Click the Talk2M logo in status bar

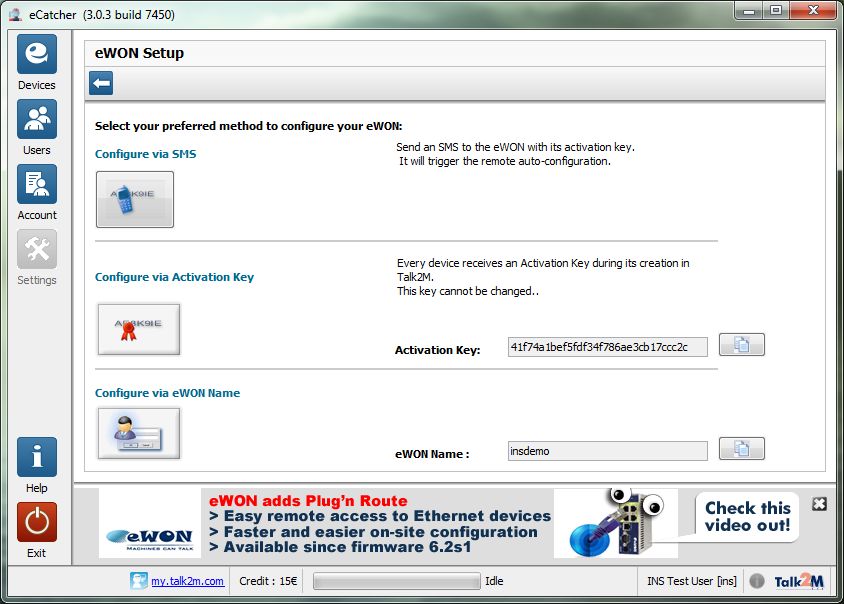pyautogui.click(x=799, y=581)
